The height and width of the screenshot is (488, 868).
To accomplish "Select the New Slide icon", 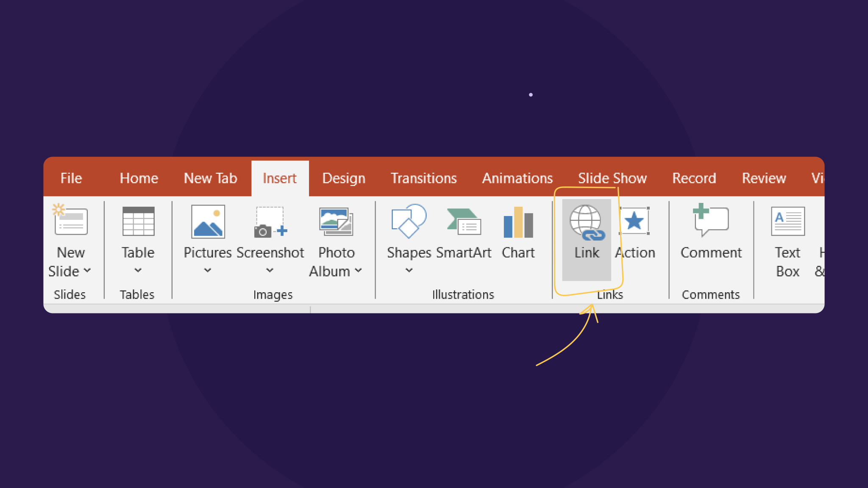I will [x=70, y=220].
